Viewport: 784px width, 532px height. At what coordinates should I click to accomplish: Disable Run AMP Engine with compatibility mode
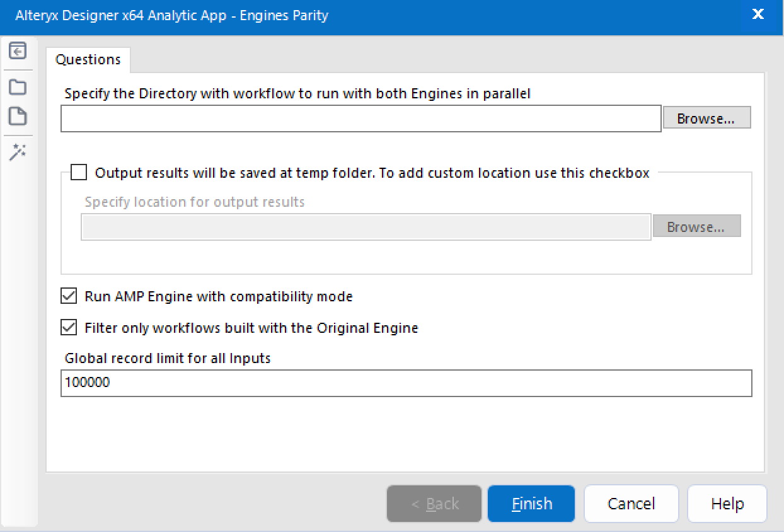(x=68, y=296)
